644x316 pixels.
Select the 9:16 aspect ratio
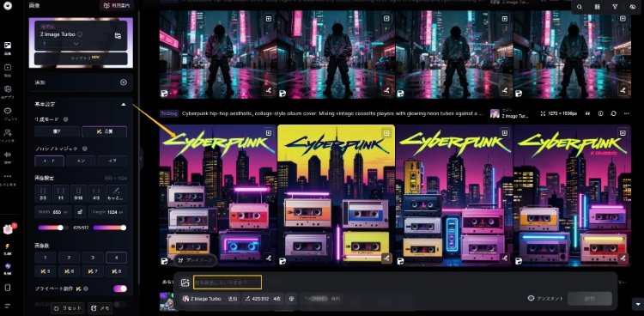[x=78, y=193]
